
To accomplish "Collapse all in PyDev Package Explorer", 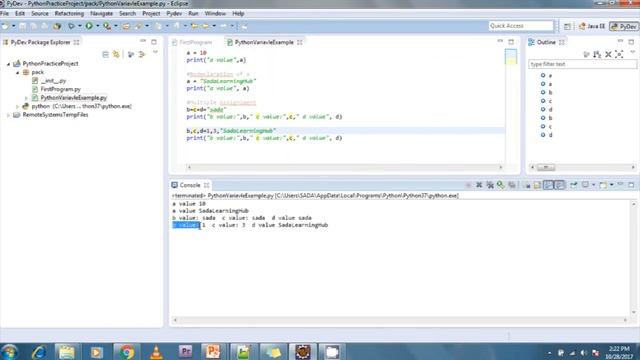I will (105, 54).
